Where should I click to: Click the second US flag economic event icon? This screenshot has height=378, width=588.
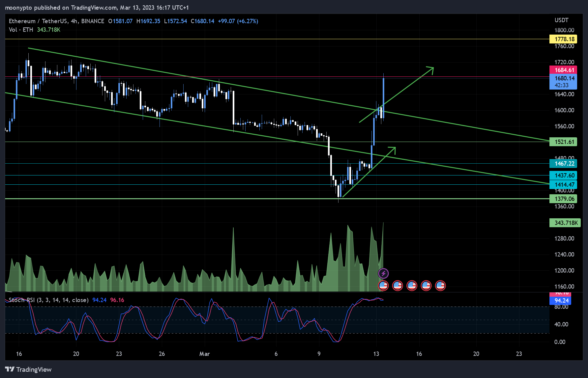397,285
